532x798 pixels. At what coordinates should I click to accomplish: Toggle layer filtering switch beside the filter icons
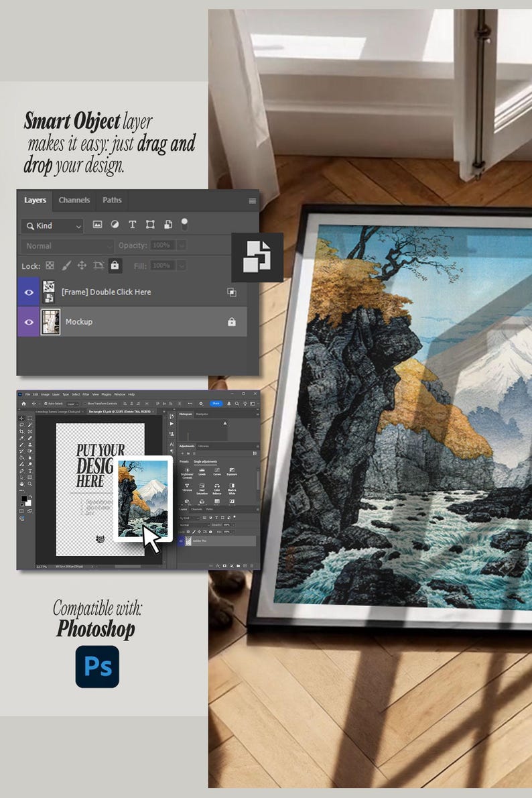[x=185, y=225]
